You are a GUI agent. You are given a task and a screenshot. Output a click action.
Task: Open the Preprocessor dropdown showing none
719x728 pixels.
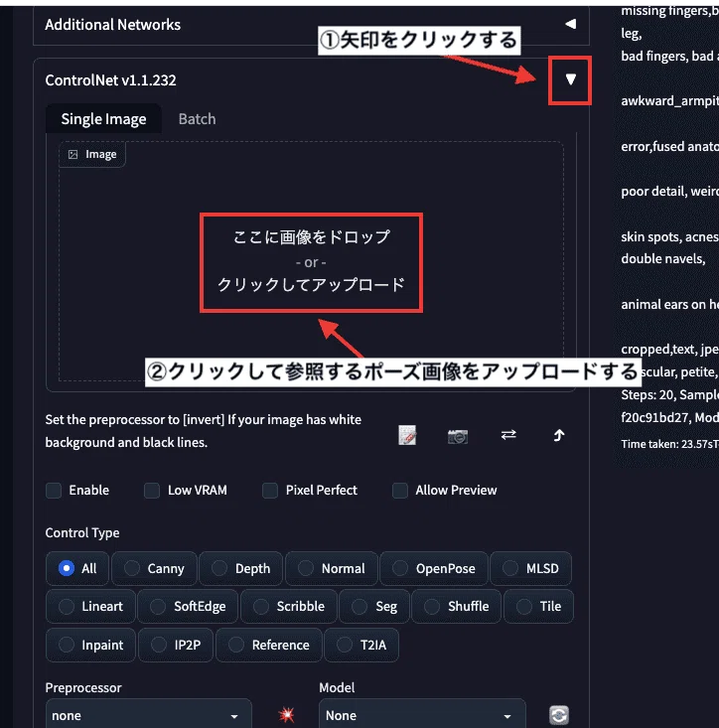[149, 715]
